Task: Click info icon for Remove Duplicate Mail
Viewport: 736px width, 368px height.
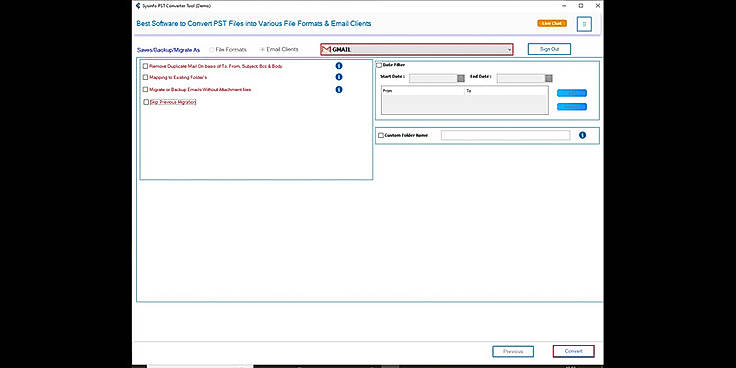Action: click(339, 66)
